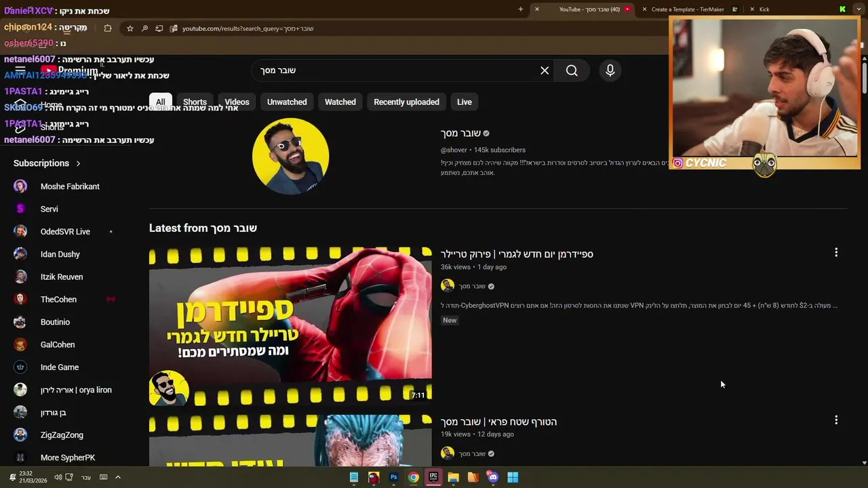Click the extensions puzzle icon in toolbar
Screen dimensions: 868x488
pyautogui.click(x=108, y=28)
